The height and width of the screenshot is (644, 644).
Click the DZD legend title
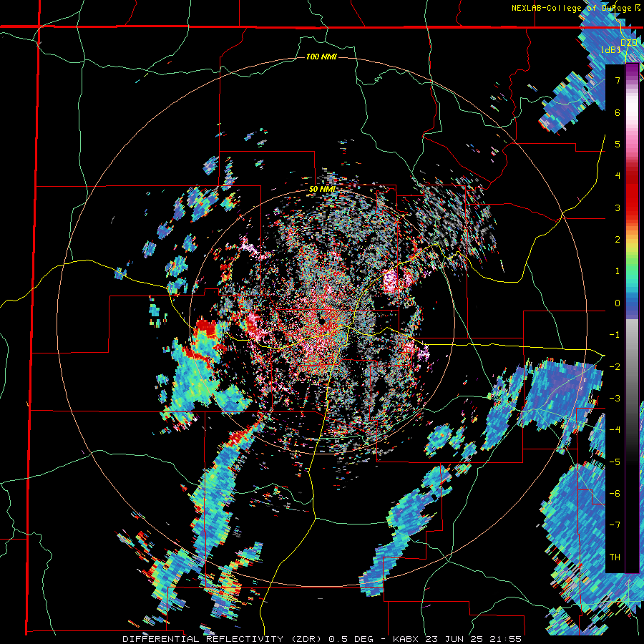click(x=629, y=43)
